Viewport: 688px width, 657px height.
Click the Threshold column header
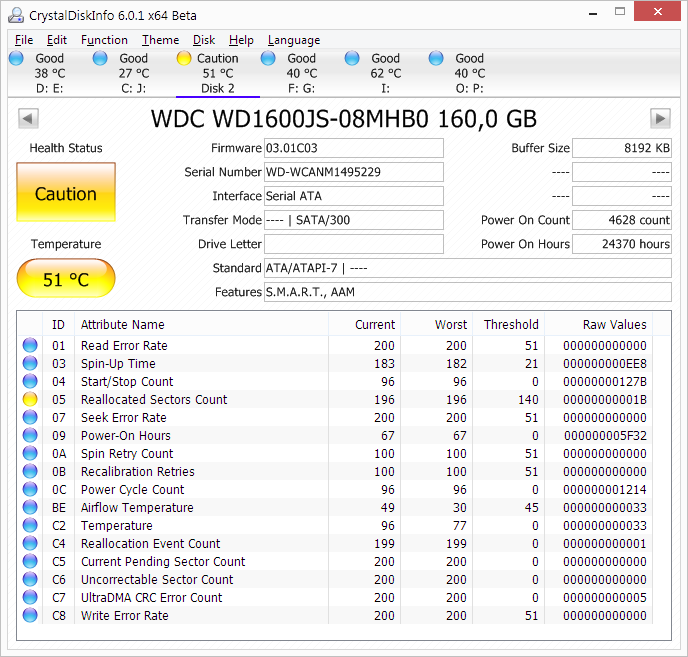tap(509, 324)
